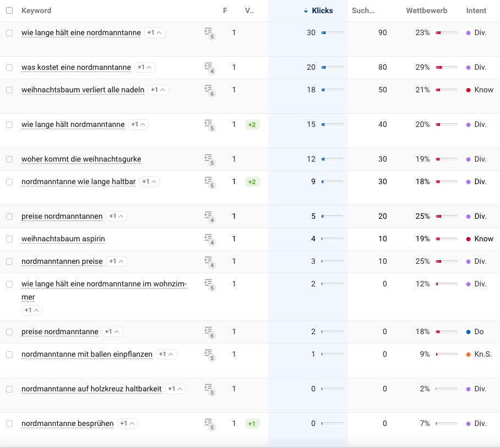
Task: Click SERP icon for 'preise nordmanntanne' row
Action: pyautogui.click(x=209, y=332)
